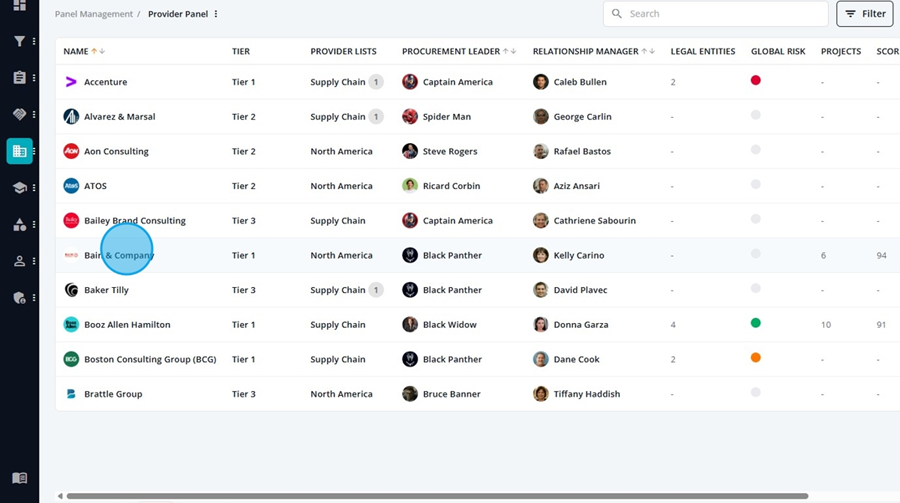The height and width of the screenshot is (503, 900).
Task: Open the Bain & Company row
Action: pos(478,255)
